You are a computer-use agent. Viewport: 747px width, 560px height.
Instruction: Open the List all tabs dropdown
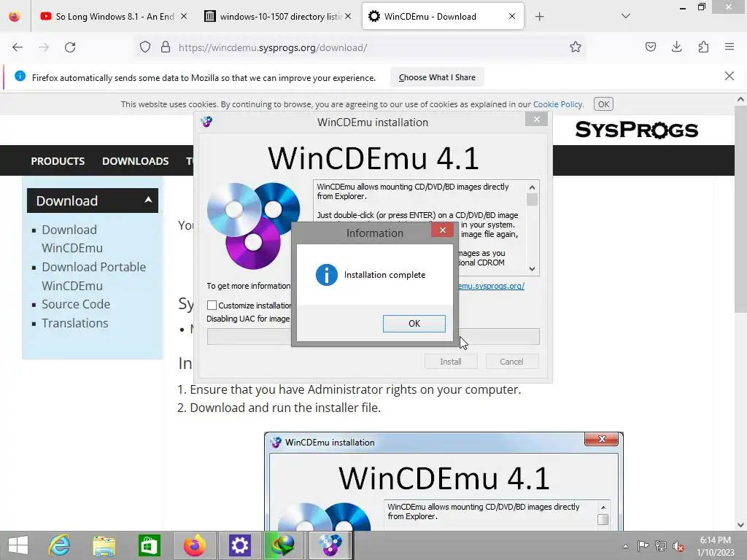[x=626, y=16]
